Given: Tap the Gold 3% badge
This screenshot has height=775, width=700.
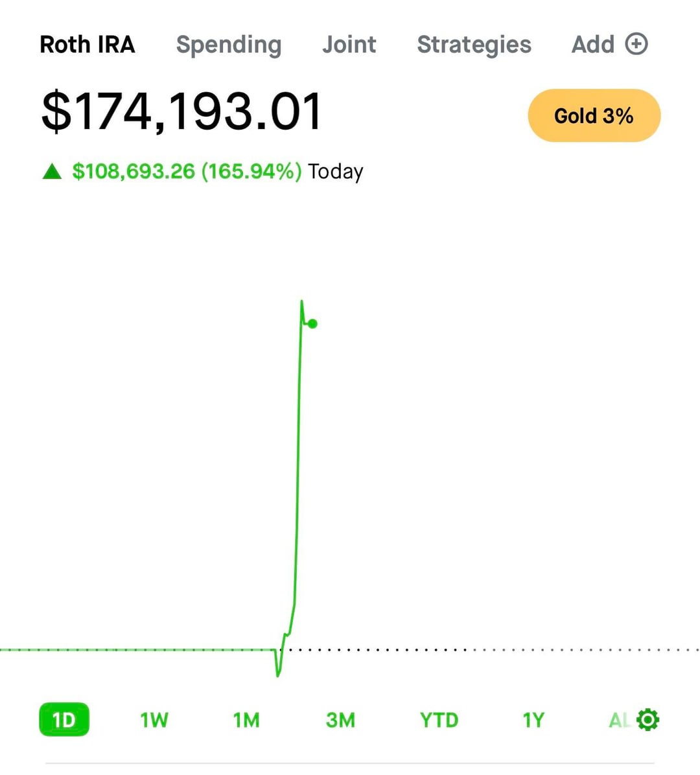Looking at the screenshot, I should coord(594,116).
